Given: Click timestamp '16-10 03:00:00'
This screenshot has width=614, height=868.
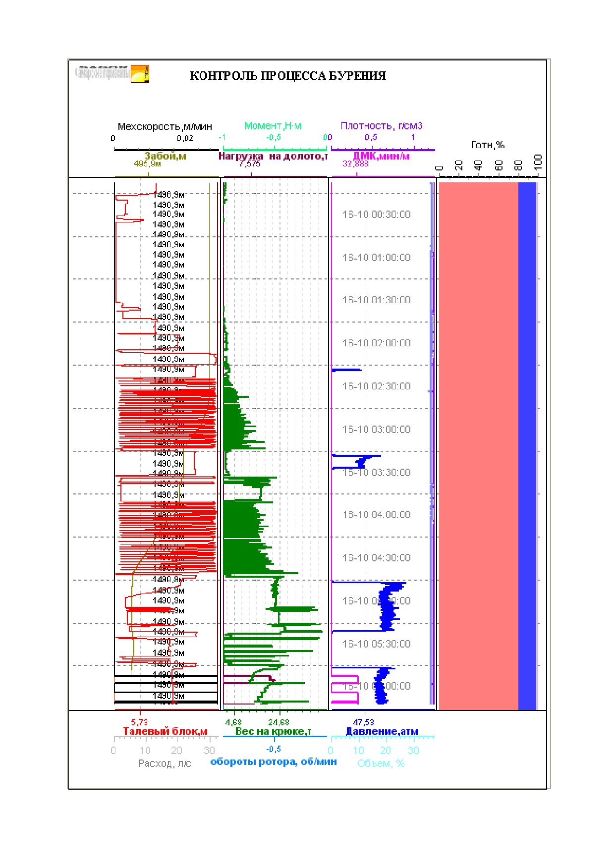Looking at the screenshot, I should [x=376, y=430].
